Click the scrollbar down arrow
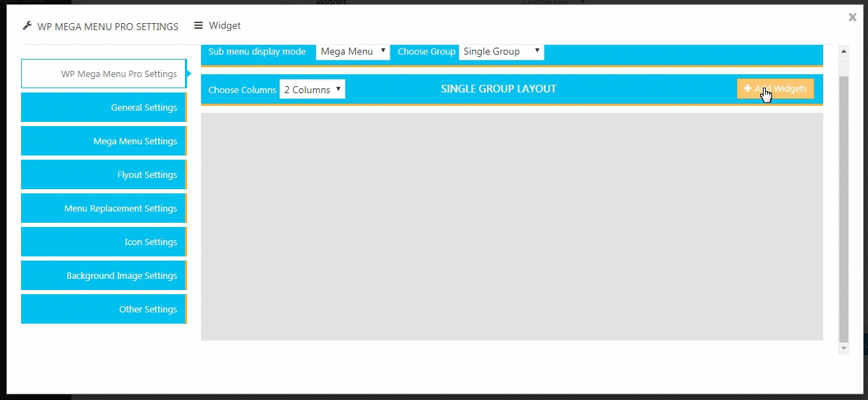868x400 pixels. coord(843,348)
